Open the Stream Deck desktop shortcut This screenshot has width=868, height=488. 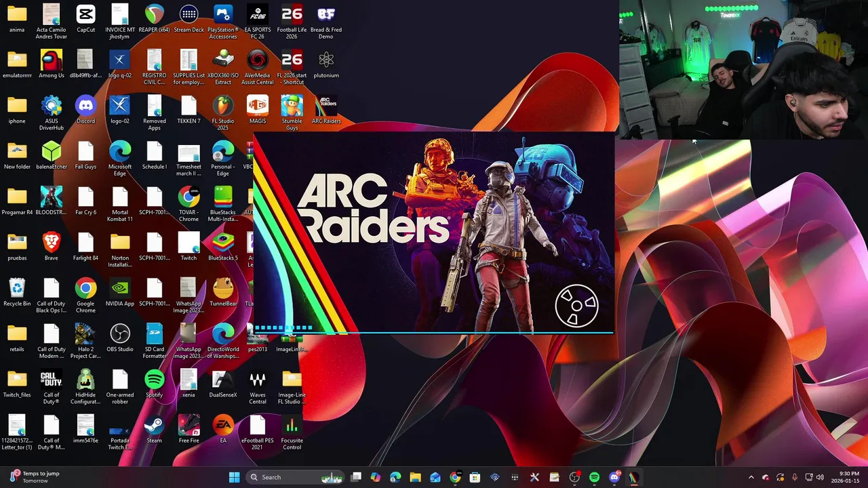point(189,19)
